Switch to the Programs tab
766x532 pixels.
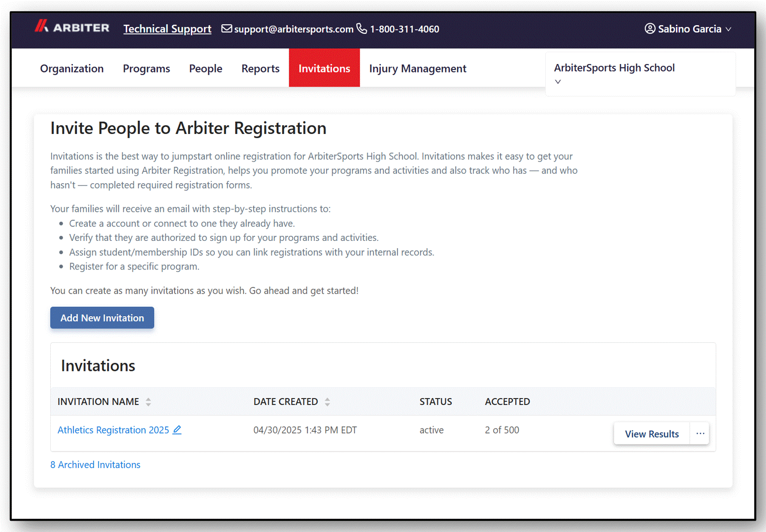click(x=146, y=68)
